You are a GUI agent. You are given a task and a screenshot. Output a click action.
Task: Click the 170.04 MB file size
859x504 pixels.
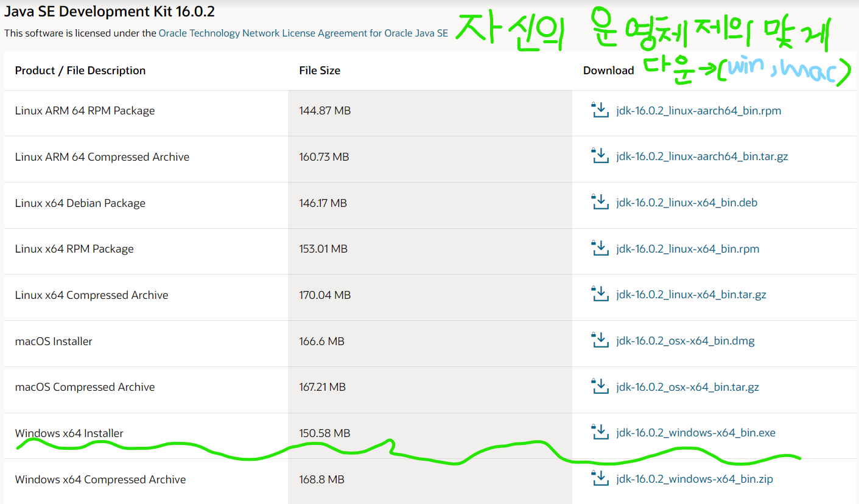[x=325, y=295]
